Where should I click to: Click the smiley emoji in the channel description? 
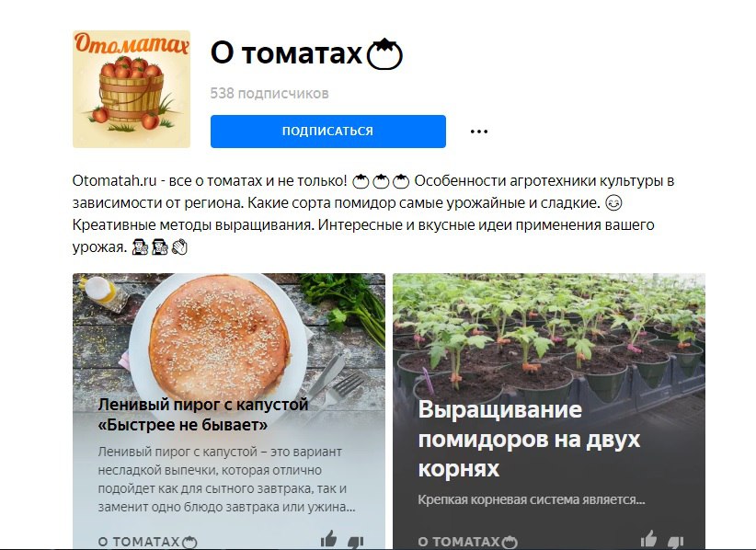point(613,203)
